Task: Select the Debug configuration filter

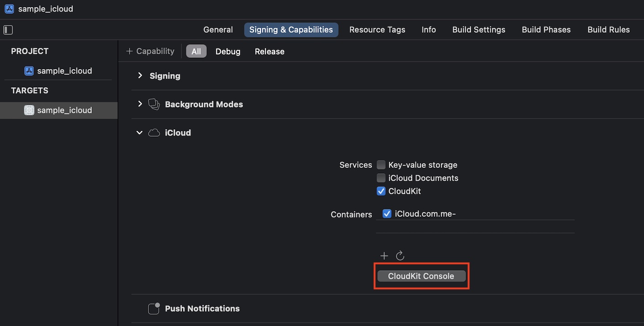Action: point(228,52)
